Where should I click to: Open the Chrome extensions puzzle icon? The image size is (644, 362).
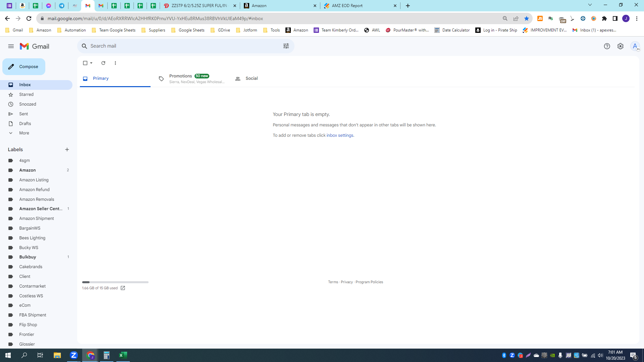604,18
